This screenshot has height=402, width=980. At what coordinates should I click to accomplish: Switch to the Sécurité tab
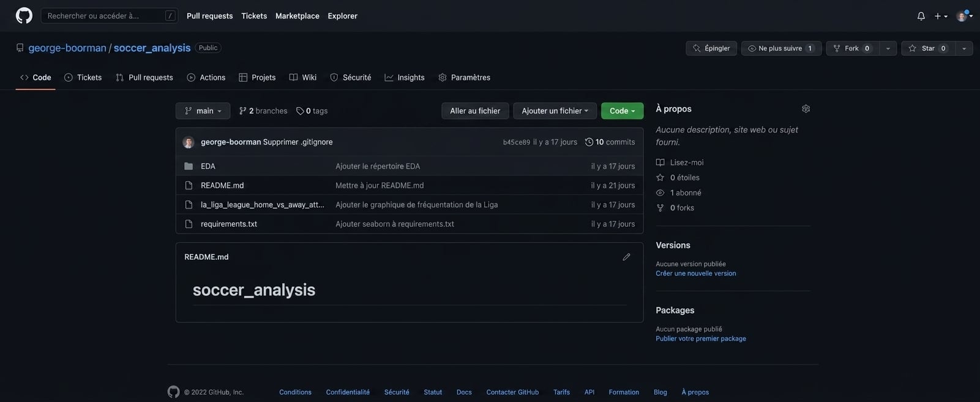click(x=351, y=77)
